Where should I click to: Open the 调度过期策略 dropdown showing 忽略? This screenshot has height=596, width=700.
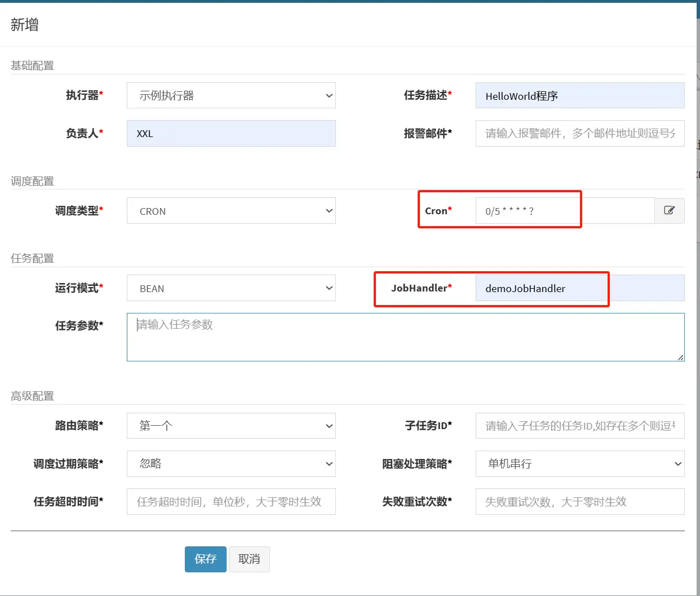tap(231, 463)
